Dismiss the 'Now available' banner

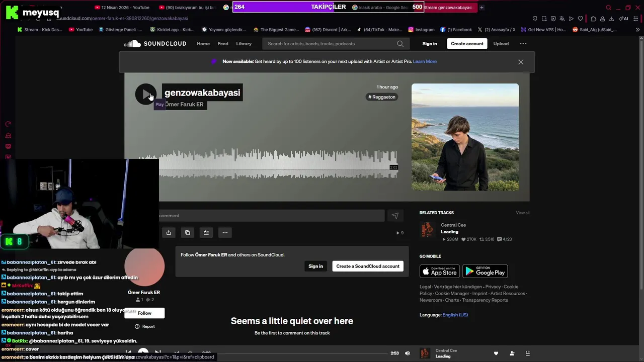[x=521, y=62]
